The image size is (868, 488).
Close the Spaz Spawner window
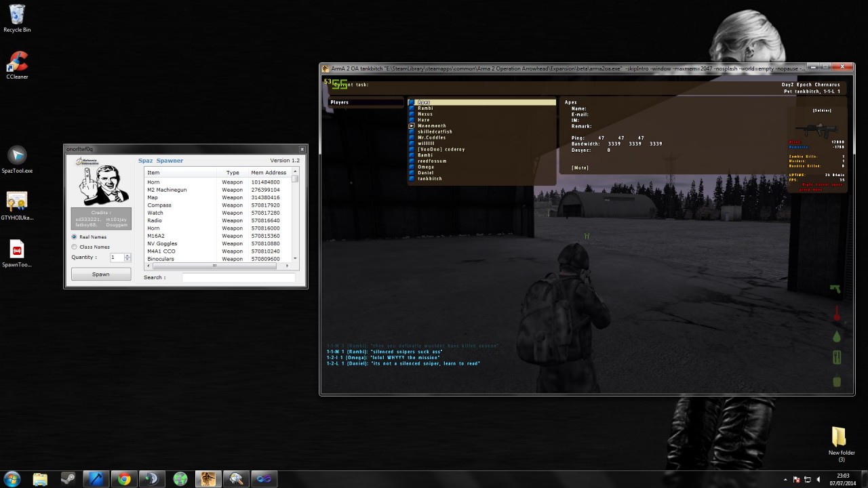302,149
